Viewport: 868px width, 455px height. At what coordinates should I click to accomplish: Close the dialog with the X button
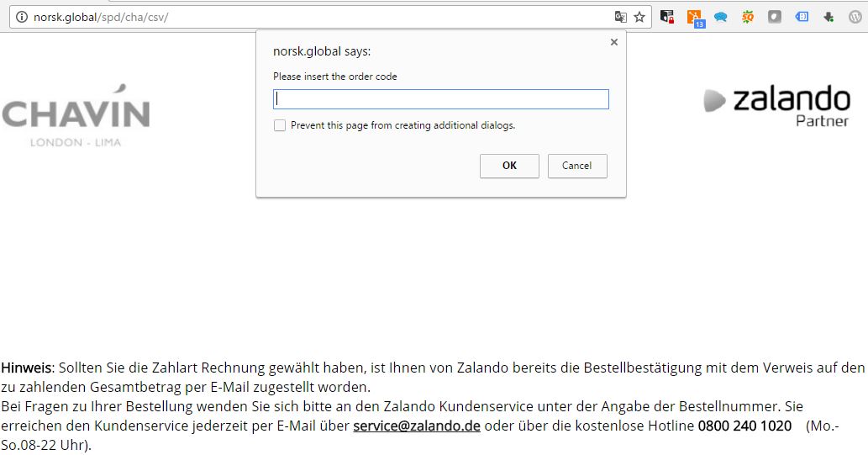[x=613, y=42]
